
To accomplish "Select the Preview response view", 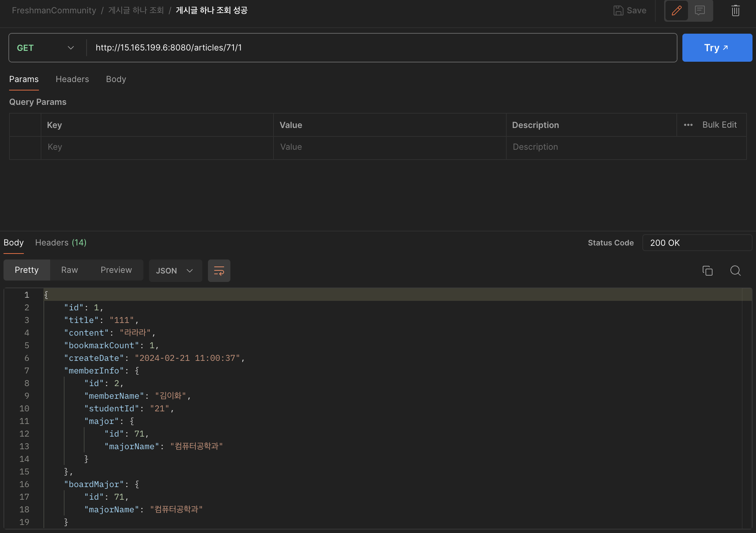I will 116,270.
